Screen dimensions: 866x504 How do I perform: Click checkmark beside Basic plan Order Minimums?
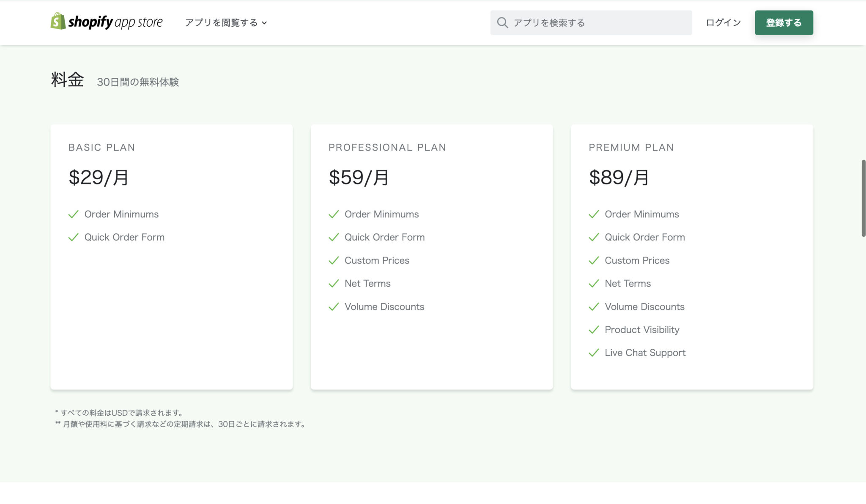point(74,214)
